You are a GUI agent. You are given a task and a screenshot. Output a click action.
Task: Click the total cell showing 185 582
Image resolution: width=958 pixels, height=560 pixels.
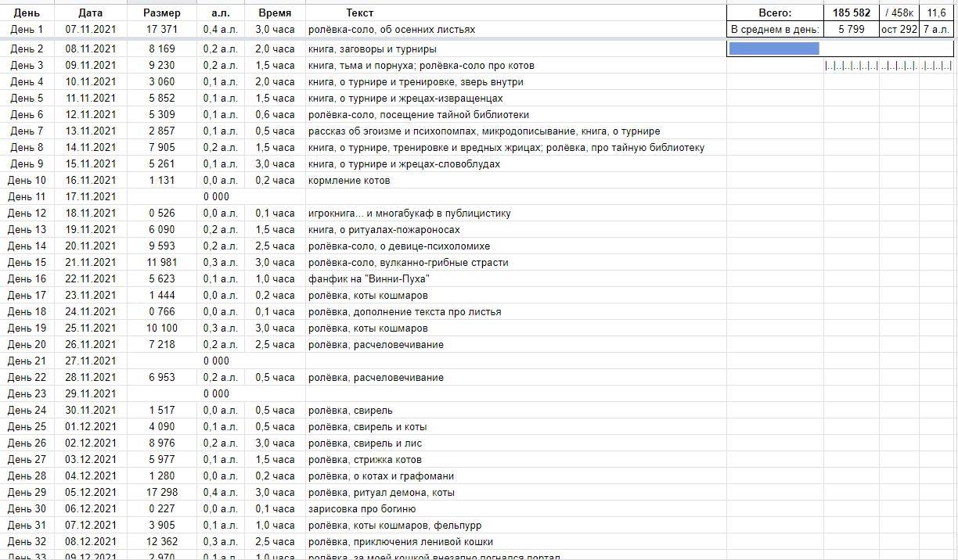tap(851, 13)
